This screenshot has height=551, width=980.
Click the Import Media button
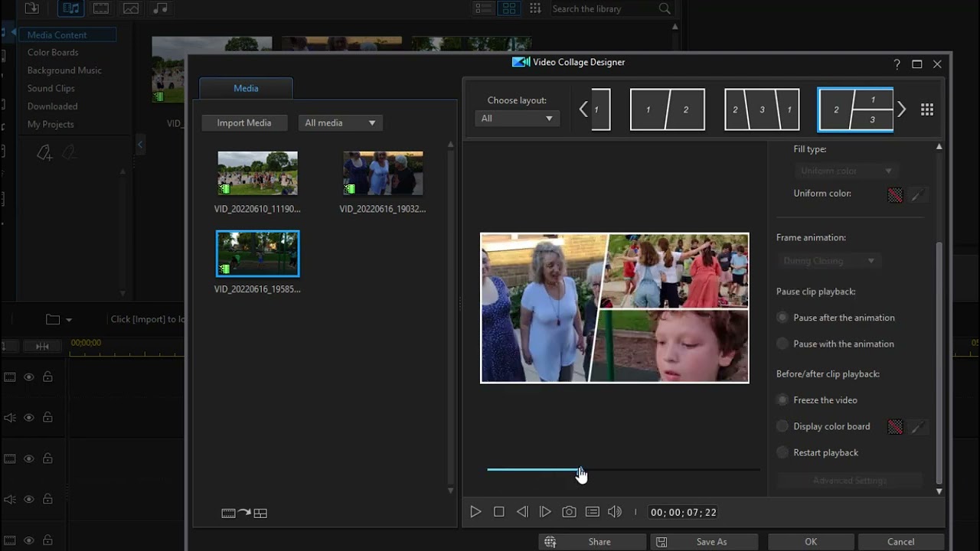click(x=244, y=122)
